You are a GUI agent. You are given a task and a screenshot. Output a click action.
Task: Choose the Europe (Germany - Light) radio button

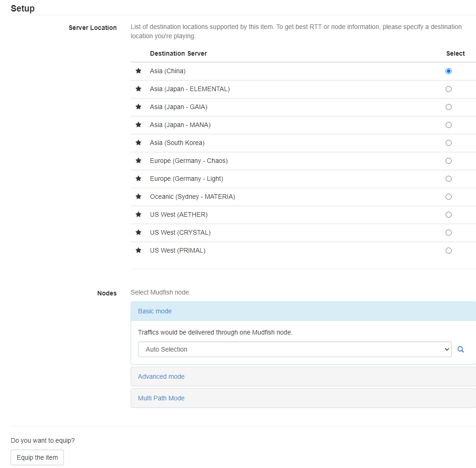point(448,179)
